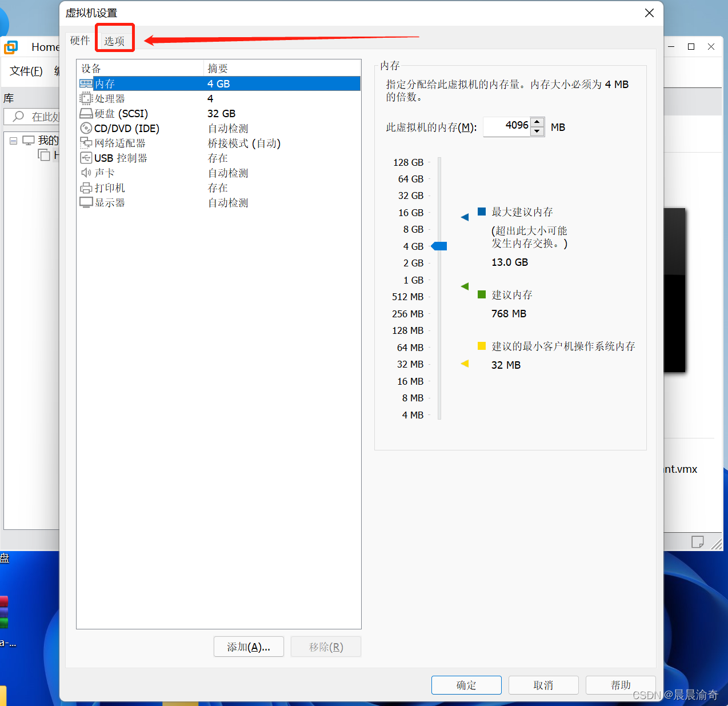Decrease memory with the down spinner arrow

[537, 131]
